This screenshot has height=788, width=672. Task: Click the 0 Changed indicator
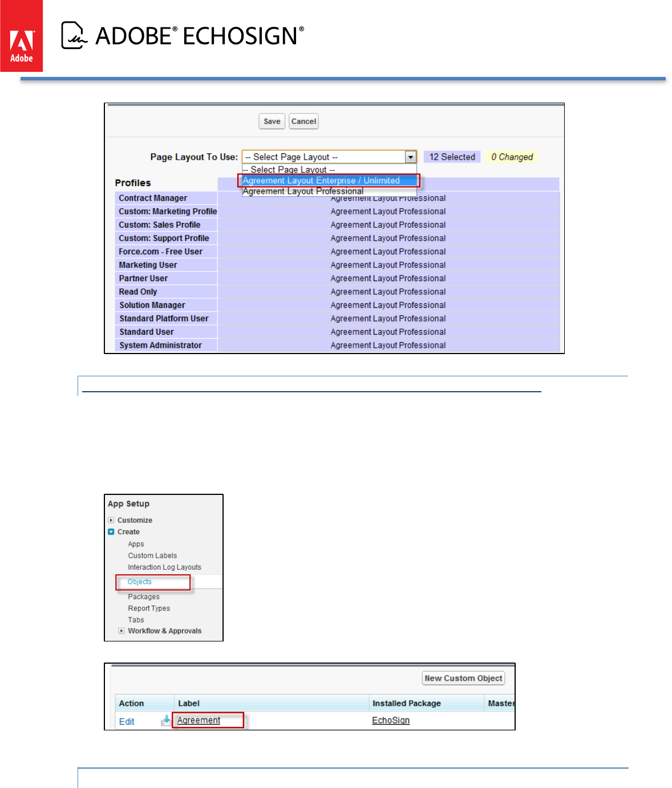click(x=512, y=157)
